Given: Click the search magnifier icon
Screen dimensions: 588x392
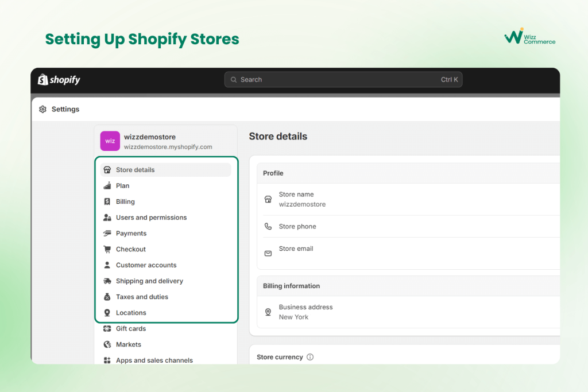Looking at the screenshot, I should tap(234, 79).
